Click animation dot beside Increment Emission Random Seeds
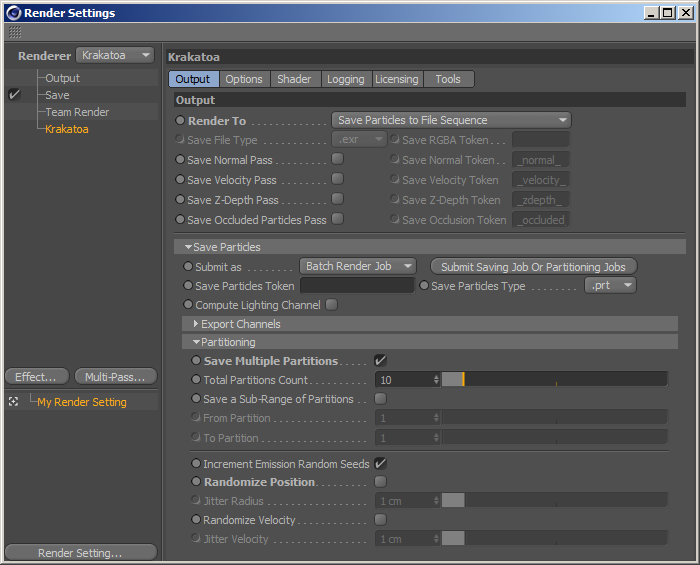The image size is (700, 565). point(196,463)
